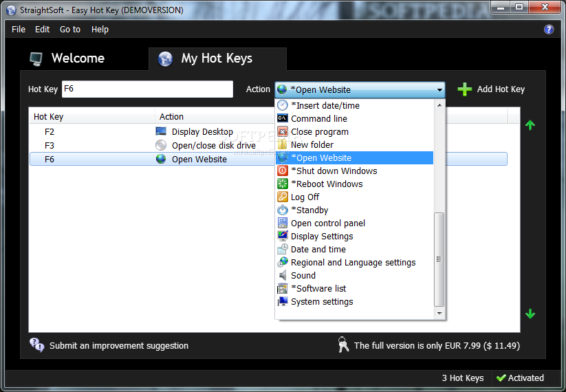Click the Activated status label

525,378
